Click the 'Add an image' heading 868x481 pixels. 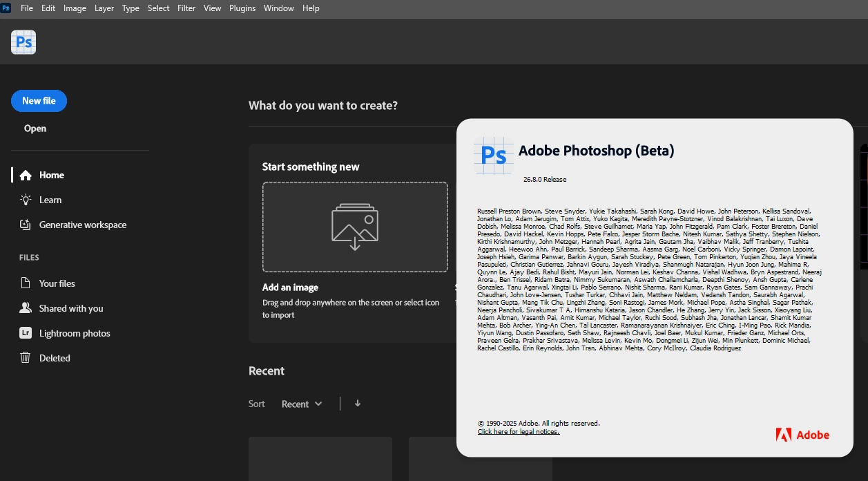290,287
